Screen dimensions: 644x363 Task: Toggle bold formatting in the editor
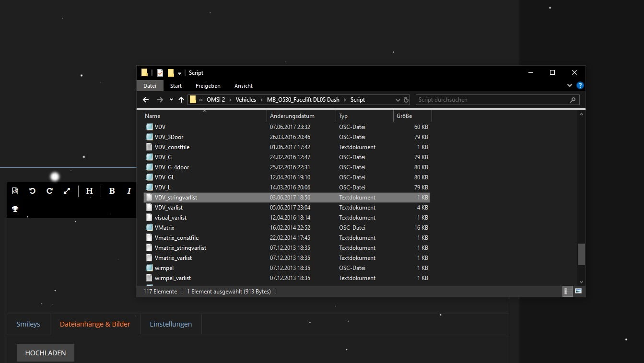click(112, 191)
